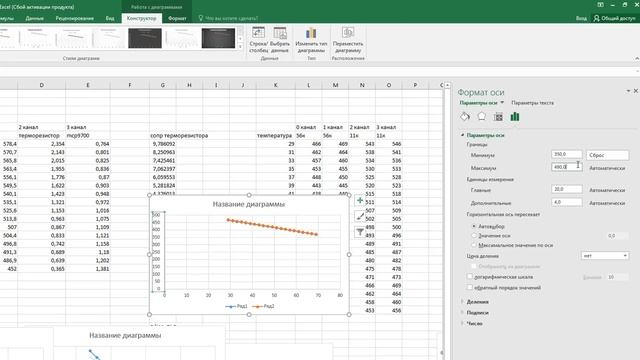
Task: Open the Цена деления dropdown
Action: point(605,256)
